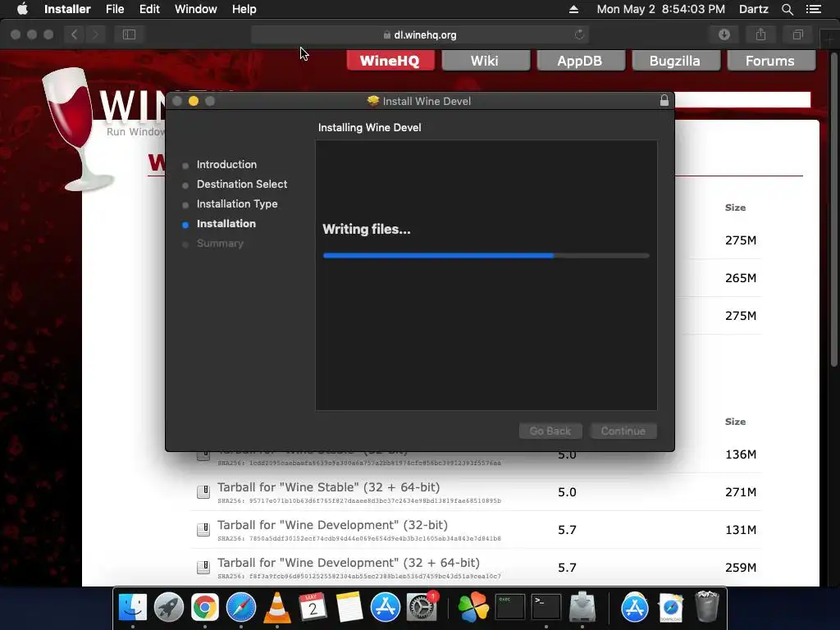This screenshot has width=840, height=630.
Task: Download Tarball for Wine Development (32-bit)
Action: (332, 524)
